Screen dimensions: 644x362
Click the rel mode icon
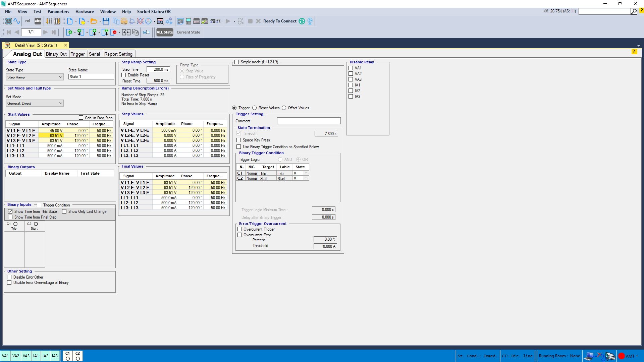28,21
